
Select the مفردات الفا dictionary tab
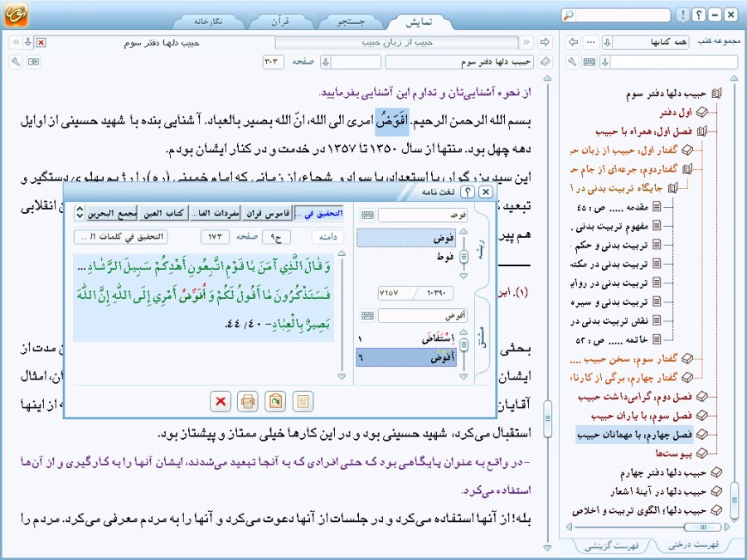215,214
